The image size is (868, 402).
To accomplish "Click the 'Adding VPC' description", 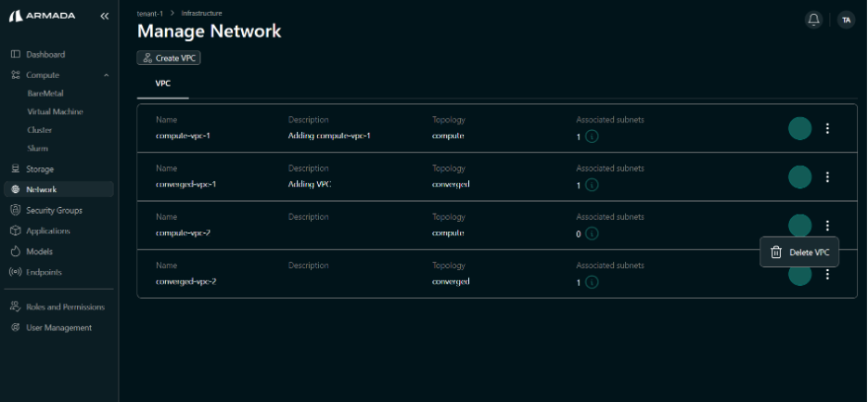I will (310, 184).
